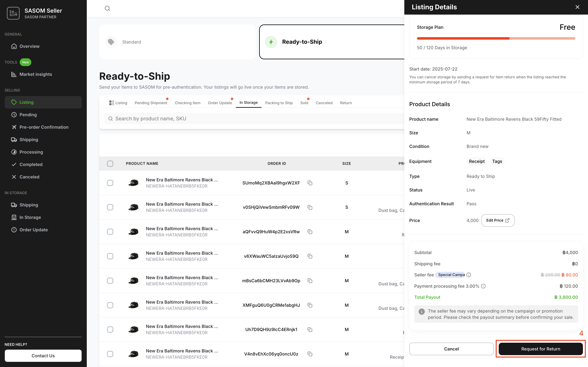The height and width of the screenshot is (367, 588).
Task: Click the SASOM logo icon
Action: [13, 13]
